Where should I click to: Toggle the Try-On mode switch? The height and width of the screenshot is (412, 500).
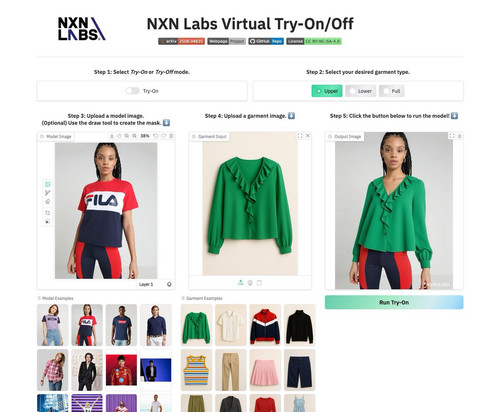click(x=132, y=91)
